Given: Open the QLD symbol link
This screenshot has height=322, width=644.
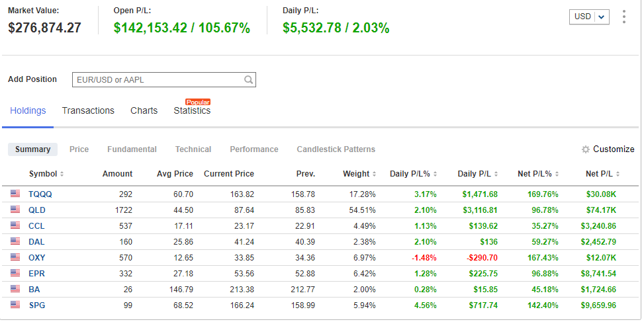Looking at the screenshot, I should coord(37,210).
